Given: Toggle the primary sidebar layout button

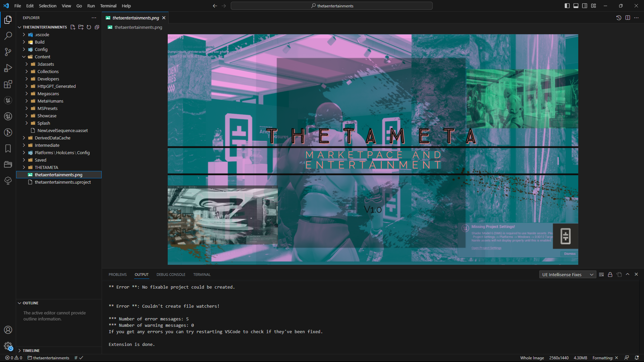Looking at the screenshot, I should coord(567,6).
